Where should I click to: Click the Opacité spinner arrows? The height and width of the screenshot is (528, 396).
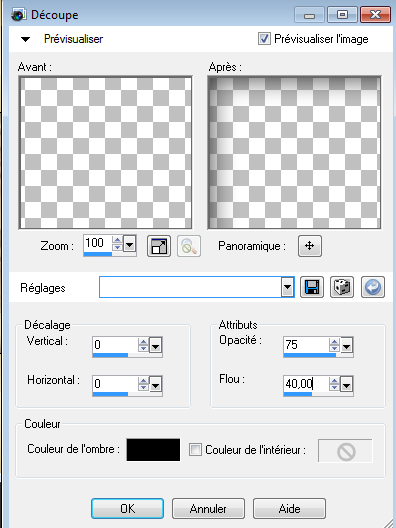tap(334, 345)
